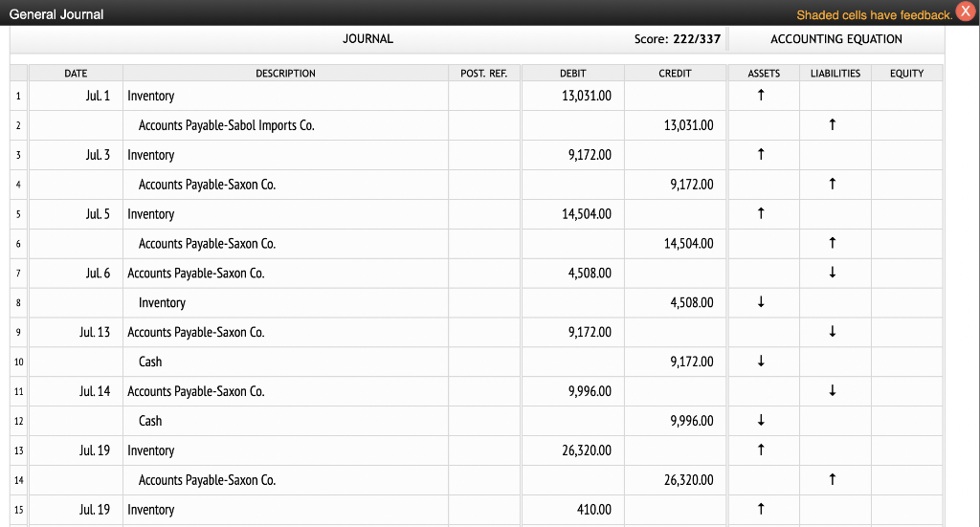This screenshot has width=980, height=527.
Task: Click the assets up arrow in row 15
Action: pos(761,509)
